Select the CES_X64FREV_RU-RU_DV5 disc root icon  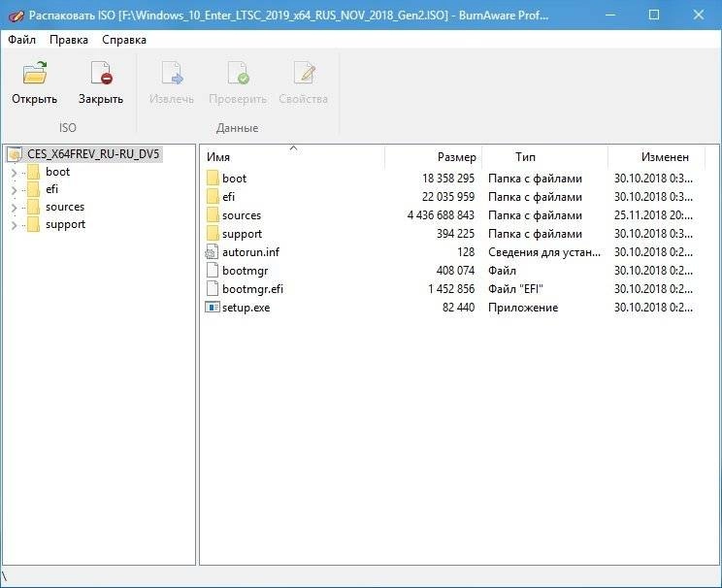(15, 153)
